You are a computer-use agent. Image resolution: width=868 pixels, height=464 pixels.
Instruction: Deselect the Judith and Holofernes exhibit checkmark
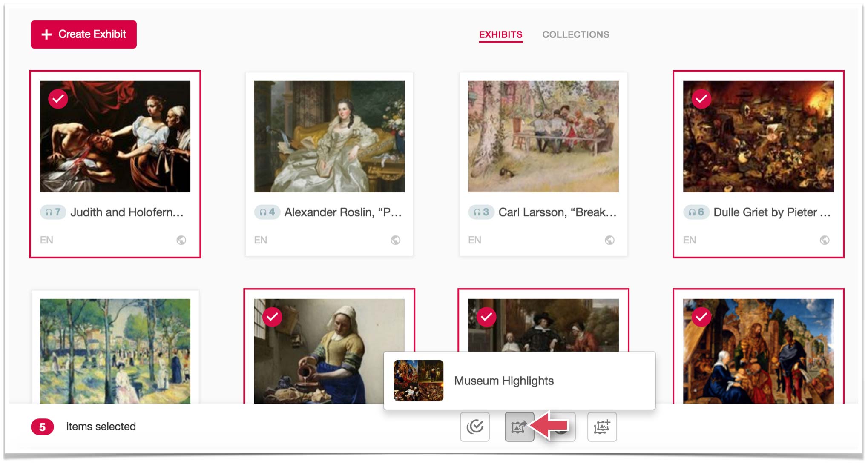tap(58, 99)
